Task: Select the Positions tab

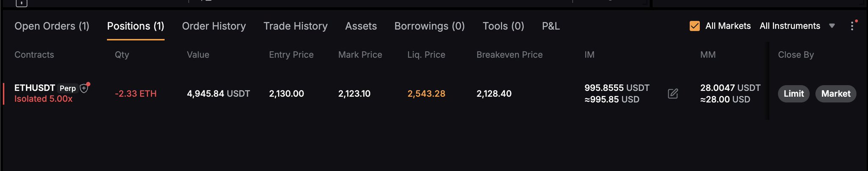Action: coord(136,26)
